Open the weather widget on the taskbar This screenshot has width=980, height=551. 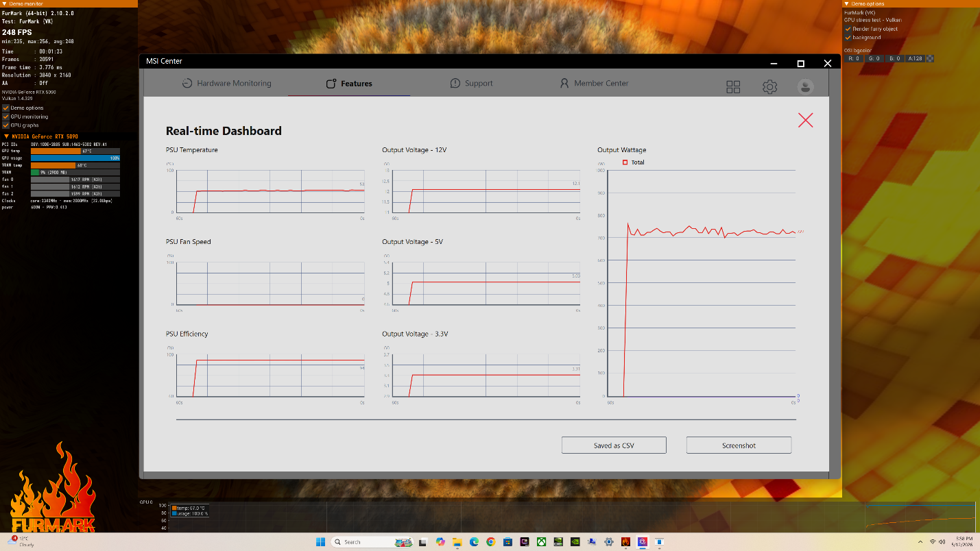(22, 542)
